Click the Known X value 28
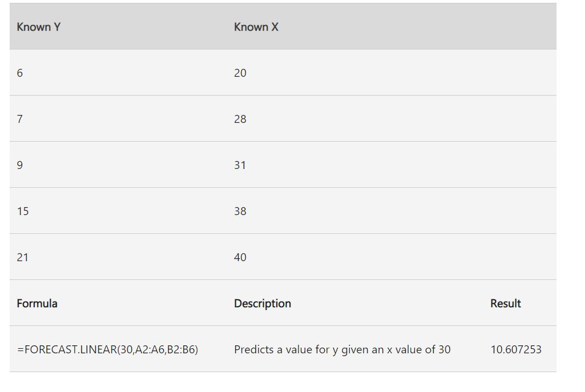 click(x=240, y=119)
